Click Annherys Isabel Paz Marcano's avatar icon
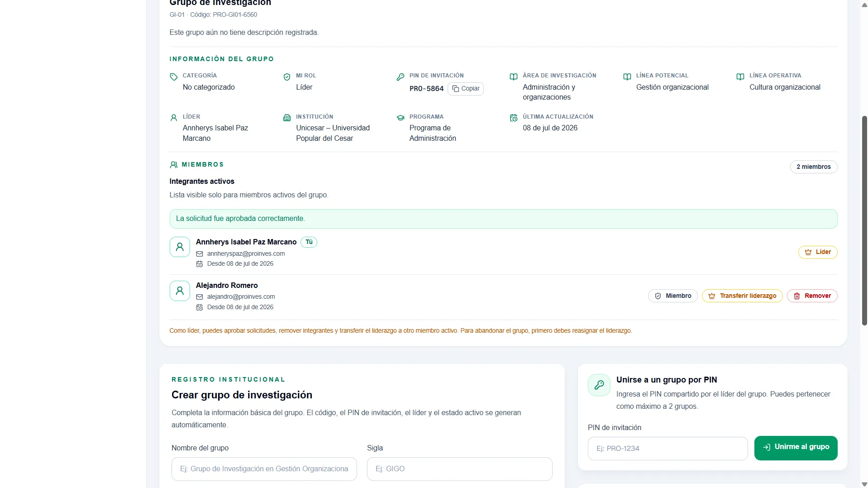Screen dimensions: 868x488 coord(180,247)
